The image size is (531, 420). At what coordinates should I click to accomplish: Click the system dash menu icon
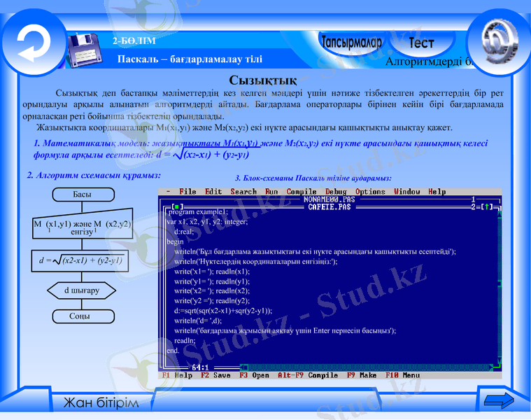(167, 192)
